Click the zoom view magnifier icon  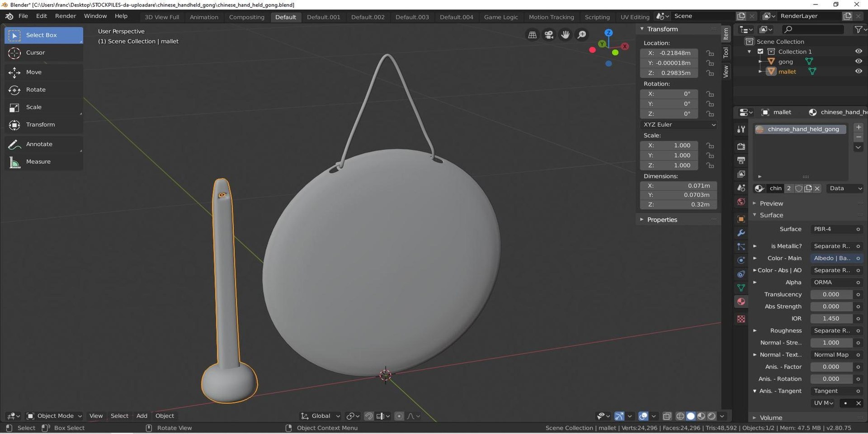pos(582,35)
